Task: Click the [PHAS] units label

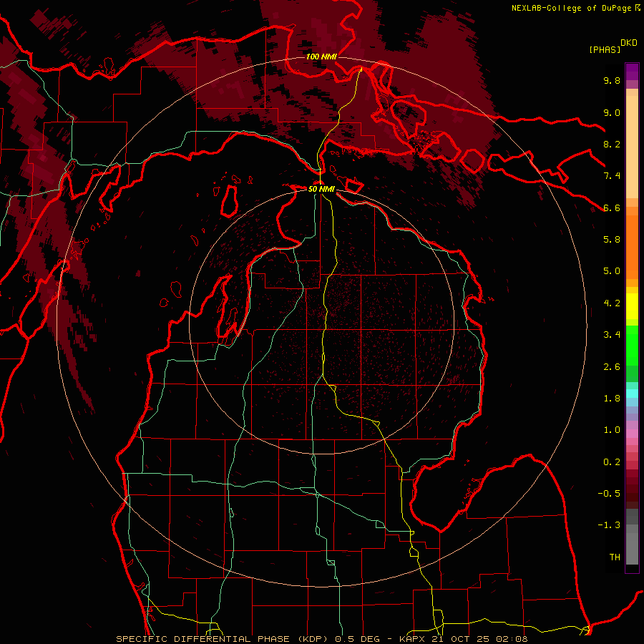Action: click(605, 49)
